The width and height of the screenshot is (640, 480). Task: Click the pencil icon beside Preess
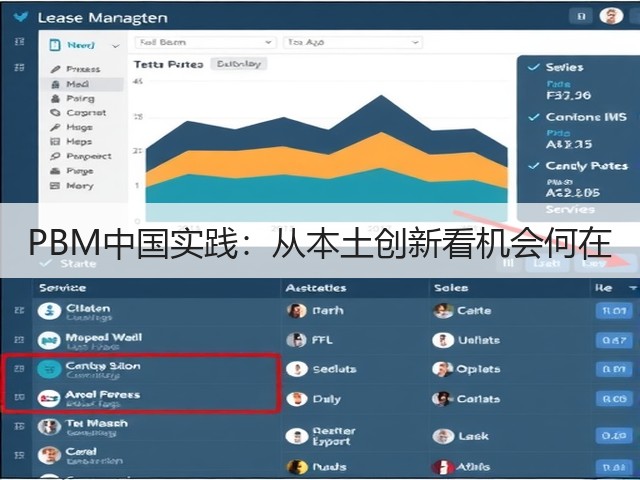55,69
